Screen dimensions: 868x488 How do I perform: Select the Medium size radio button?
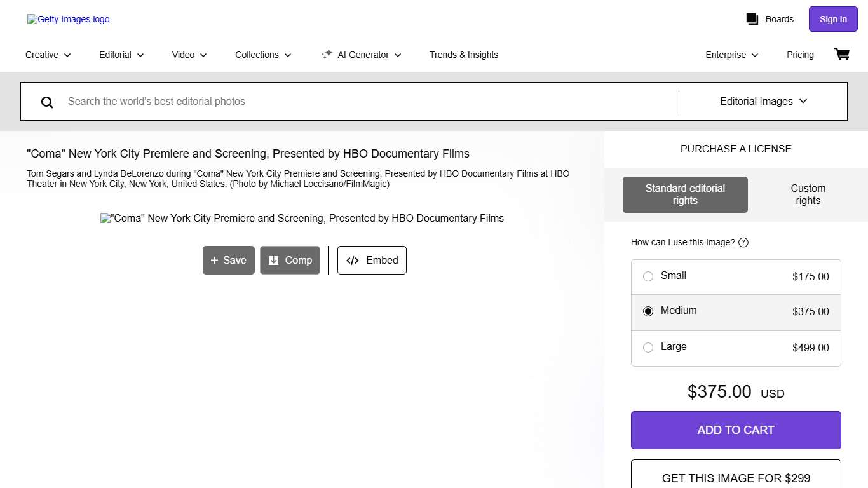pos(648,311)
